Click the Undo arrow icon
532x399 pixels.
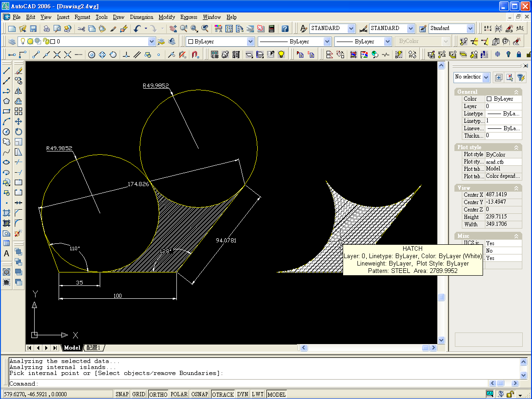click(x=137, y=29)
